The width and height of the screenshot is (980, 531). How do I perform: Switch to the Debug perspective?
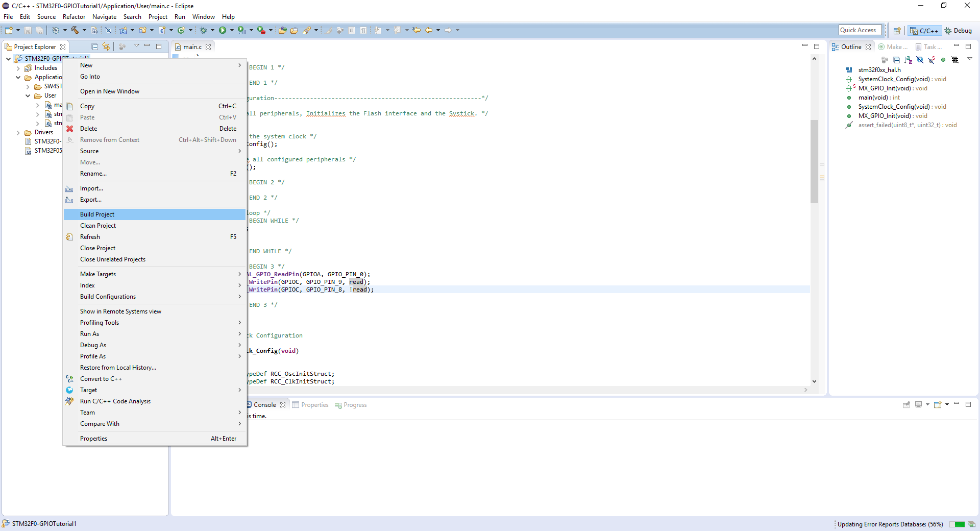[x=958, y=31]
